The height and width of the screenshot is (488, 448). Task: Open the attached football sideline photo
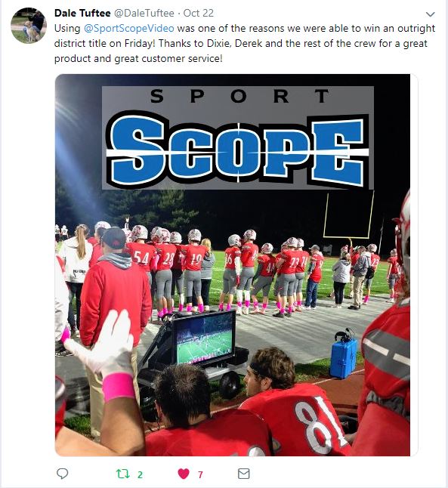point(233,265)
